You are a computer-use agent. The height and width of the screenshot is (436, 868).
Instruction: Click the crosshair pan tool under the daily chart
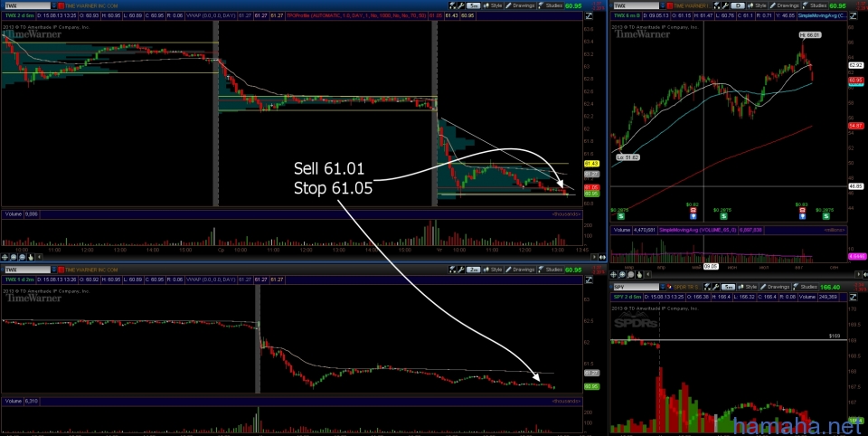pos(613,274)
